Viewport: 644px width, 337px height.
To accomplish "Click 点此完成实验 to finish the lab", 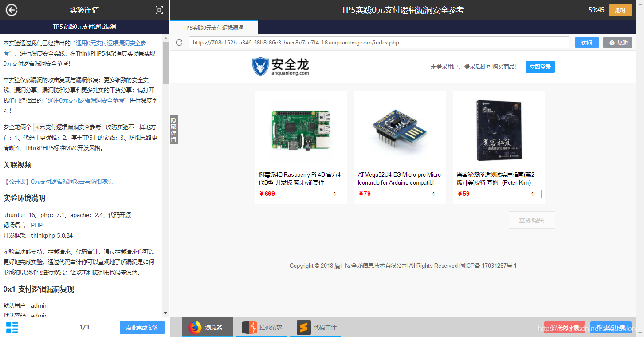I will [142, 328].
